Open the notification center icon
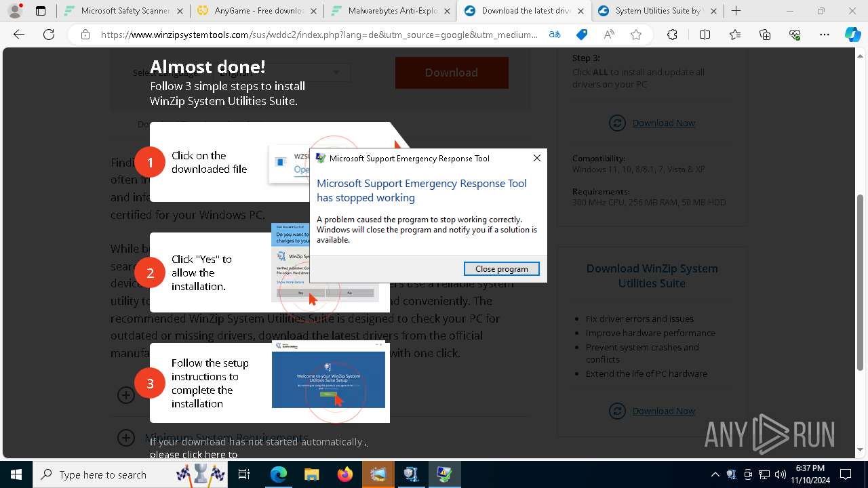 click(x=846, y=474)
